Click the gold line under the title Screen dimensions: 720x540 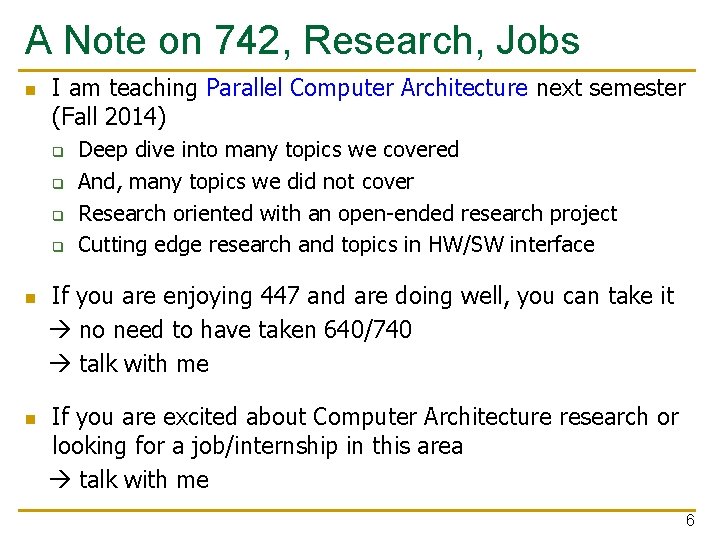coord(357,71)
